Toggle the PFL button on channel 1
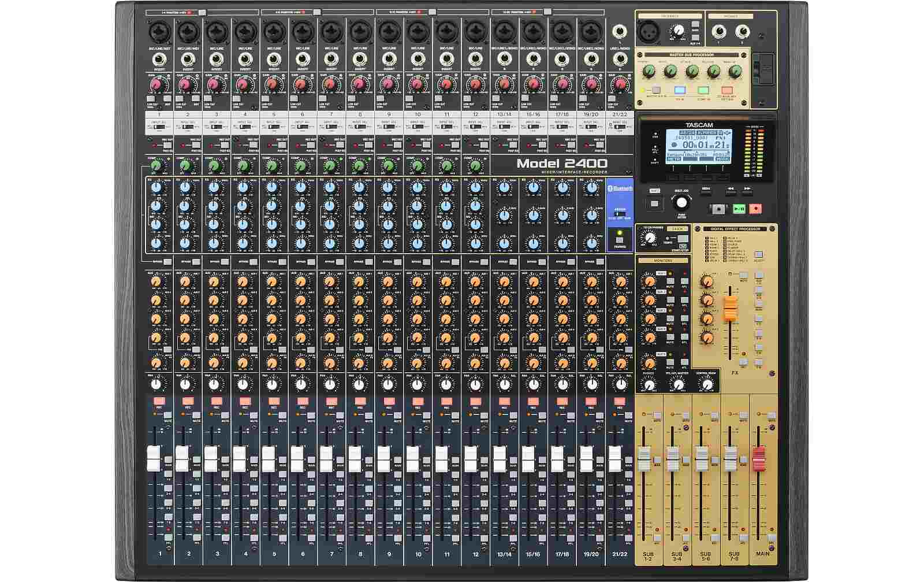Image resolution: width=924 pixels, height=582 pixels. pyautogui.click(x=168, y=537)
